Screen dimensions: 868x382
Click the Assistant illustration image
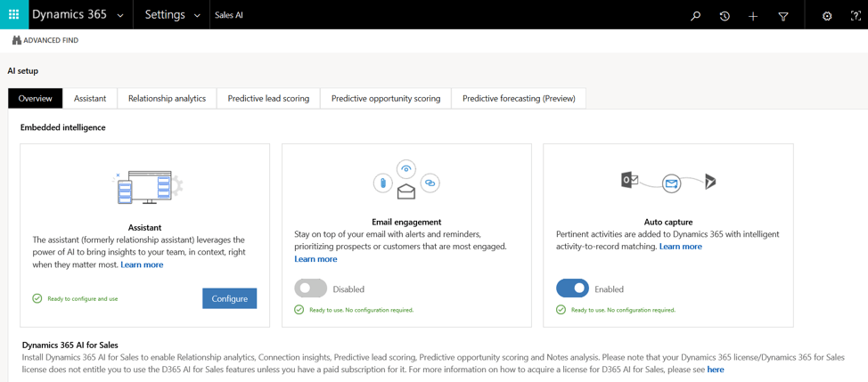[x=147, y=187]
